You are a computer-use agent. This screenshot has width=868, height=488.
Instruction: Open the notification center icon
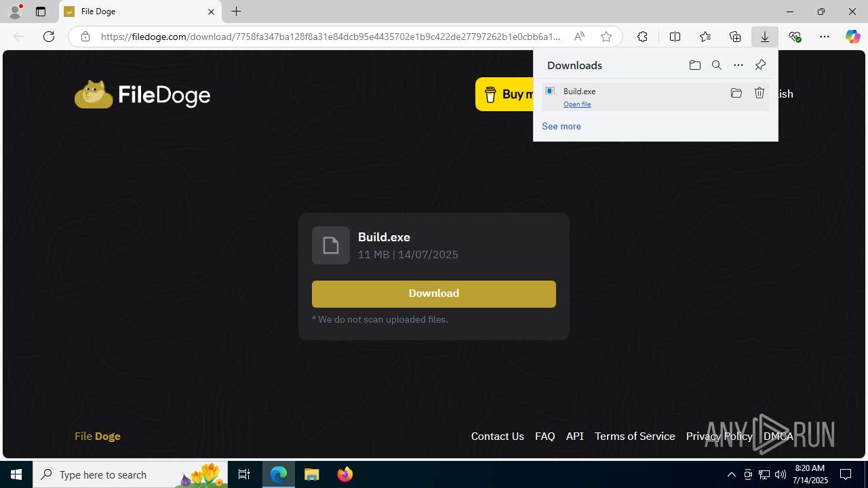[x=846, y=474]
